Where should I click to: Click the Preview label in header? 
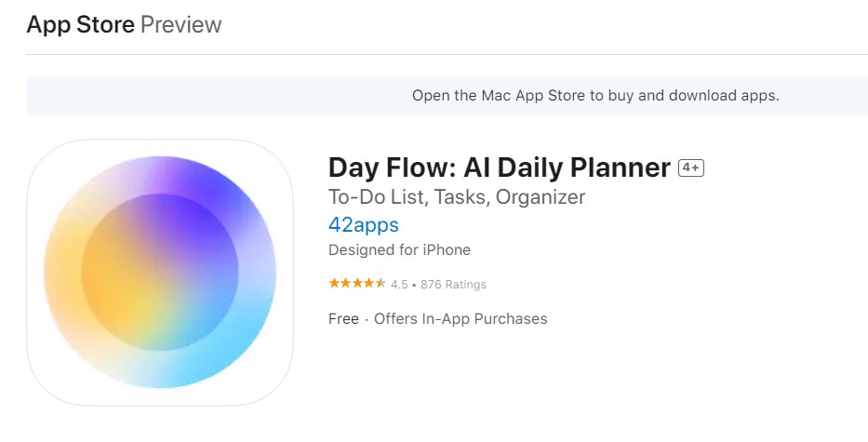tap(181, 24)
